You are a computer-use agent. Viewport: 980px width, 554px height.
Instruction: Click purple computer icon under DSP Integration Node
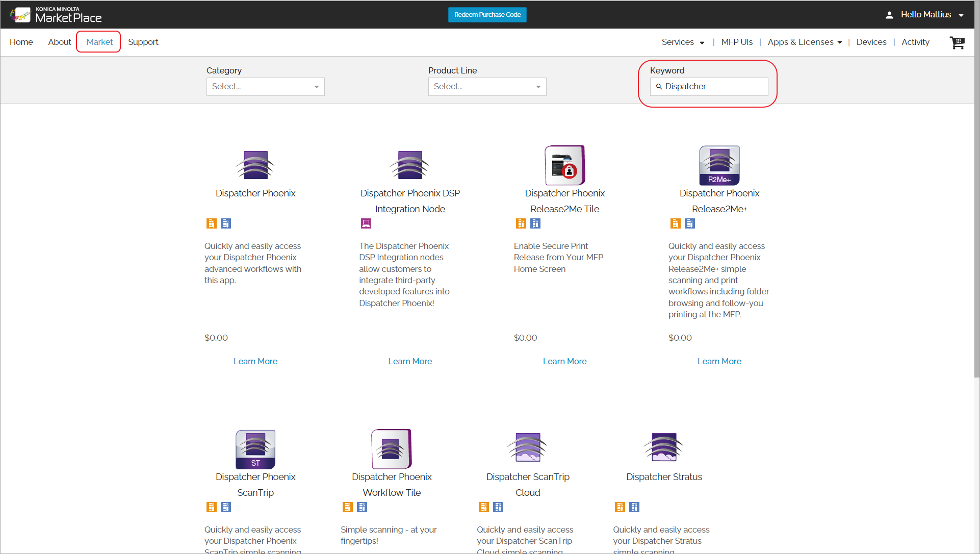coord(366,223)
